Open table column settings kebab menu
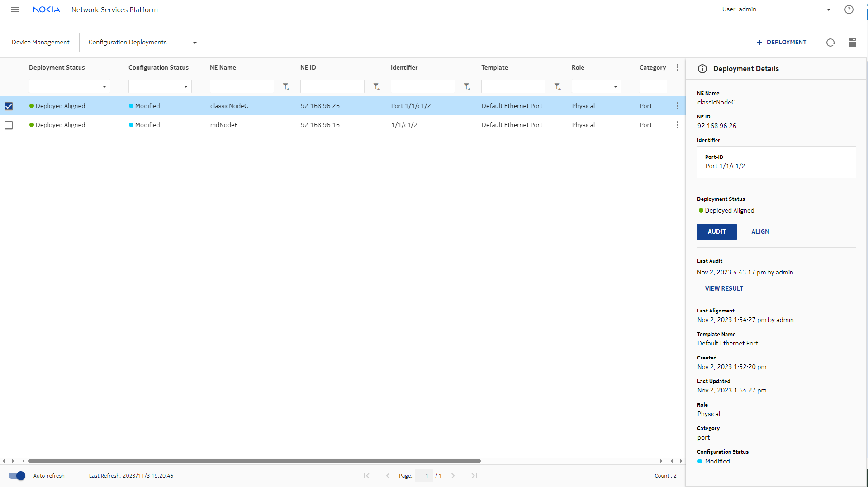868x487 pixels. pos(677,67)
